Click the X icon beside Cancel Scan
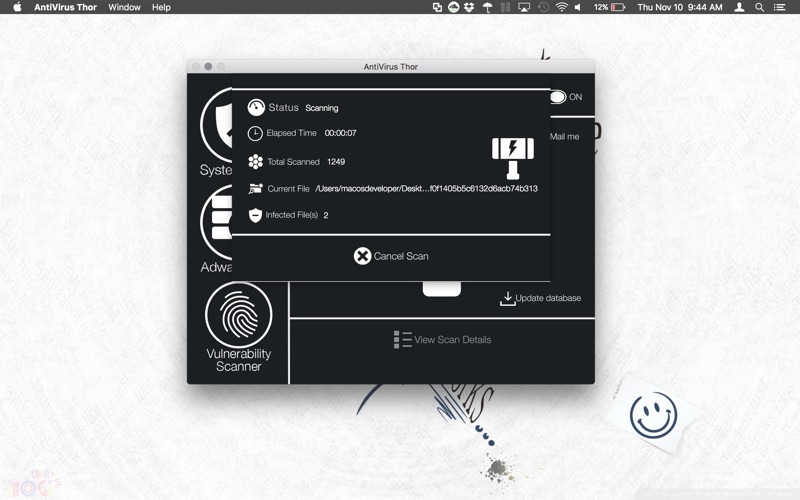The width and height of the screenshot is (800, 500). pyautogui.click(x=362, y=256)
